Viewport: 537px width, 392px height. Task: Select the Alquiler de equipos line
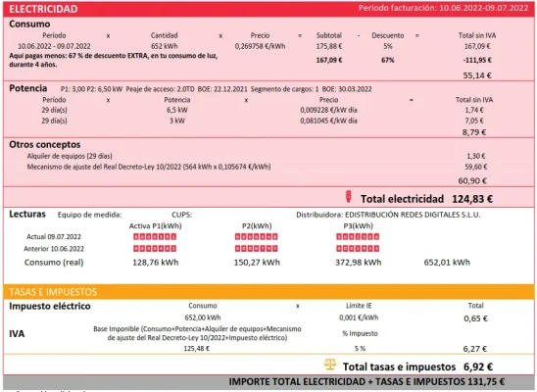(x=70, y=156)
